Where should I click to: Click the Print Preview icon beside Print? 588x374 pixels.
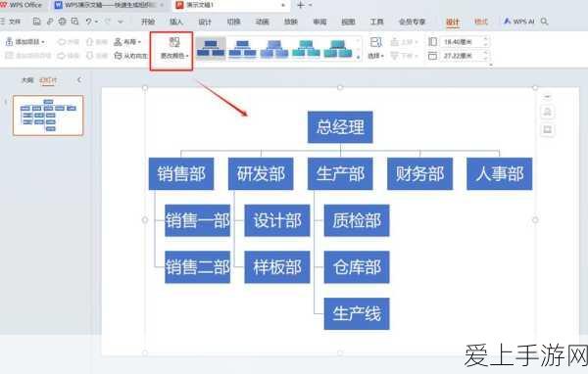coord(75,22)
